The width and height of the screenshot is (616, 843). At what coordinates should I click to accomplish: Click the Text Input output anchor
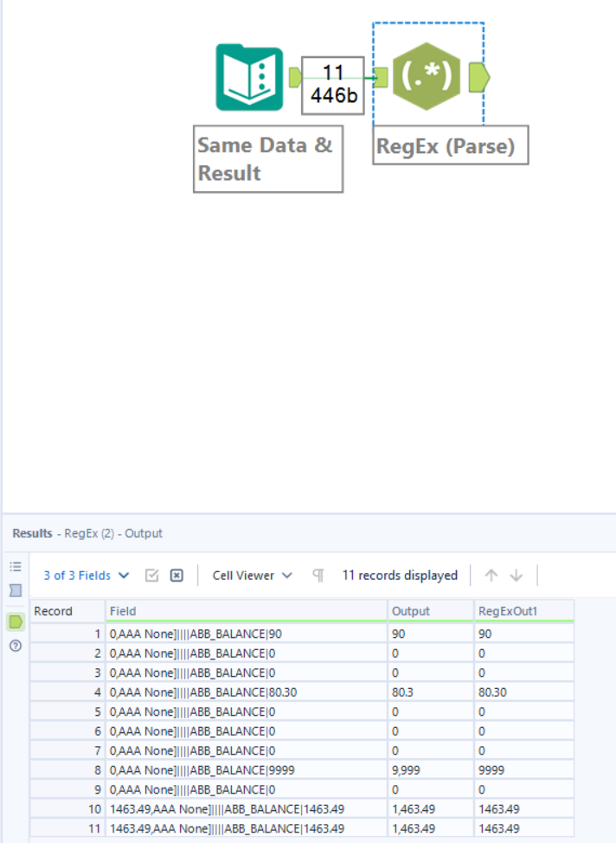(x=294, y=78)
